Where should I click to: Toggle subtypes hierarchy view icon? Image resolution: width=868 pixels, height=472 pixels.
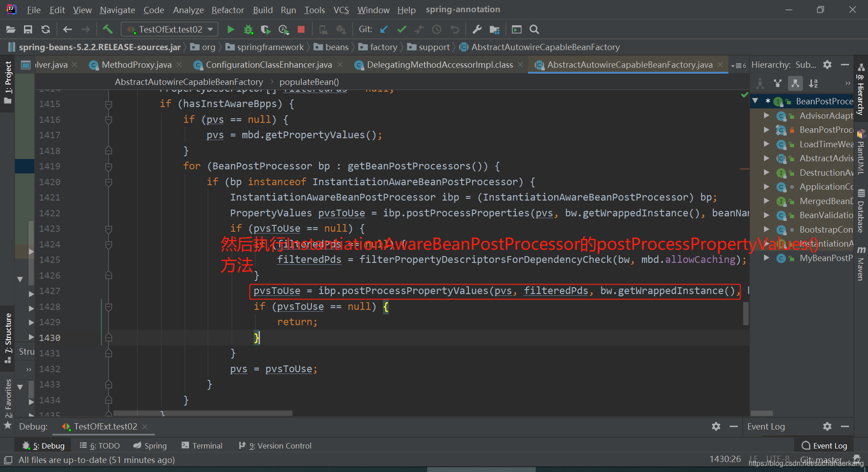point(795,83)
